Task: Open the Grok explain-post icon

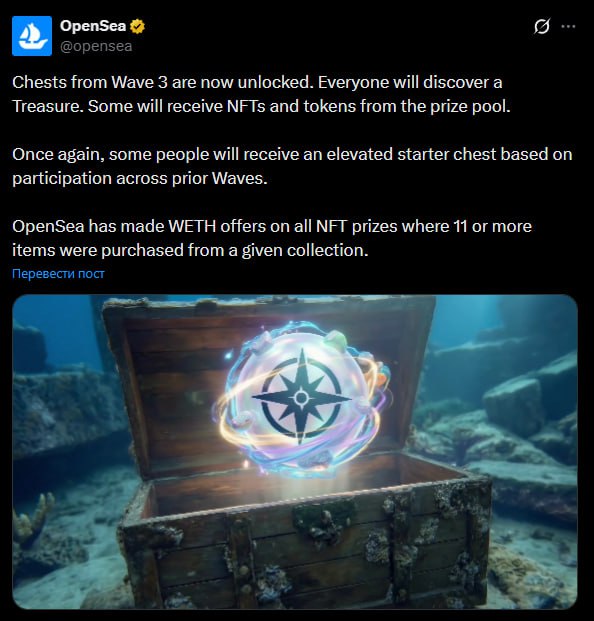Action: coord(541,27)
